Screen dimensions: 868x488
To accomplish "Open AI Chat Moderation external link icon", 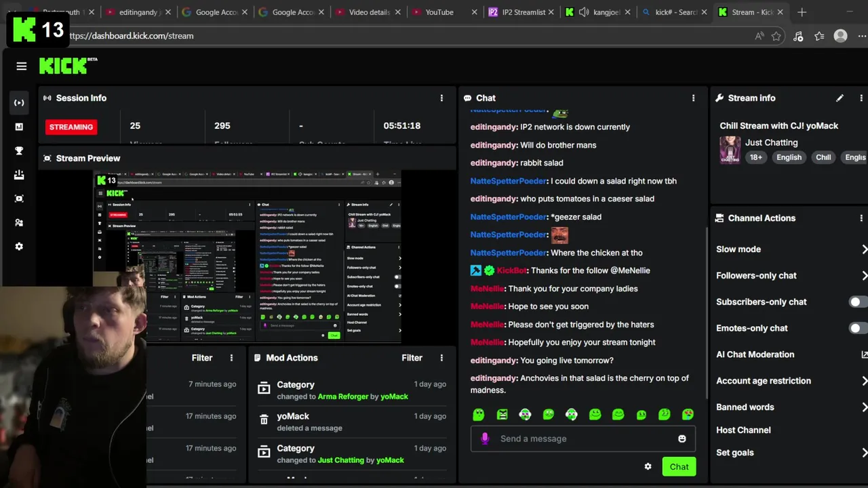I will point(864,354).
